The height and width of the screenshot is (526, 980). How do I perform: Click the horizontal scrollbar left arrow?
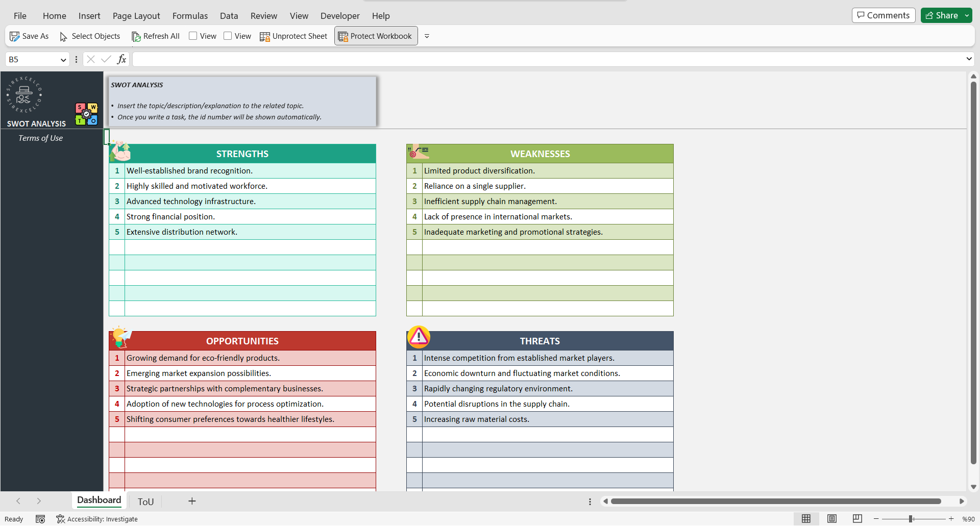(605, 502)
